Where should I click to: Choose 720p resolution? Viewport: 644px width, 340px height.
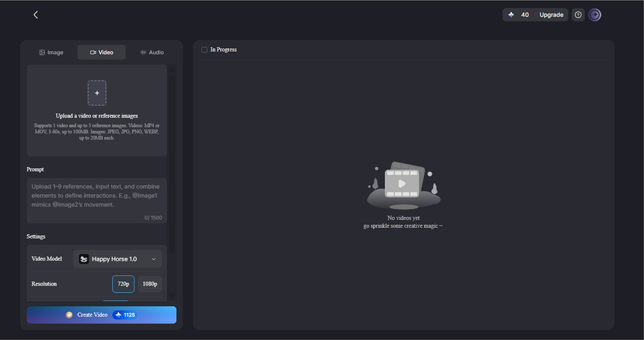[123, 284]
